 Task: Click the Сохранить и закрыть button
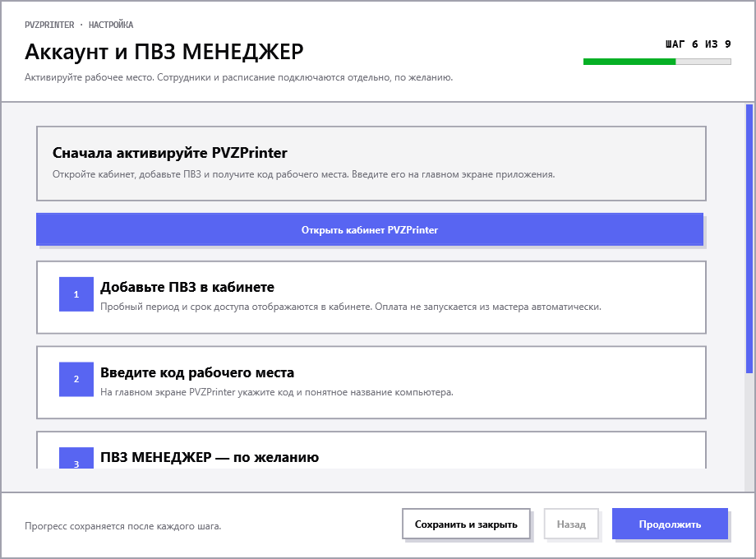coord(466,524)
